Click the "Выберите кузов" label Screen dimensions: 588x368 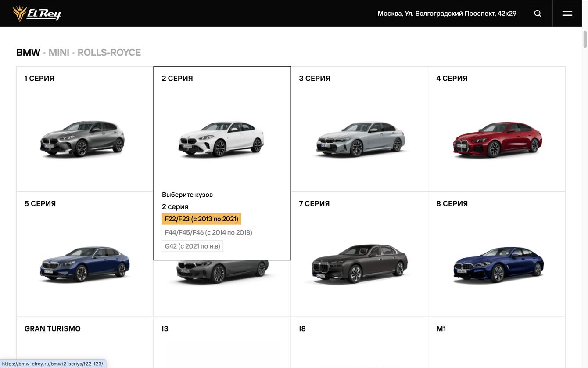pos(187,195)
